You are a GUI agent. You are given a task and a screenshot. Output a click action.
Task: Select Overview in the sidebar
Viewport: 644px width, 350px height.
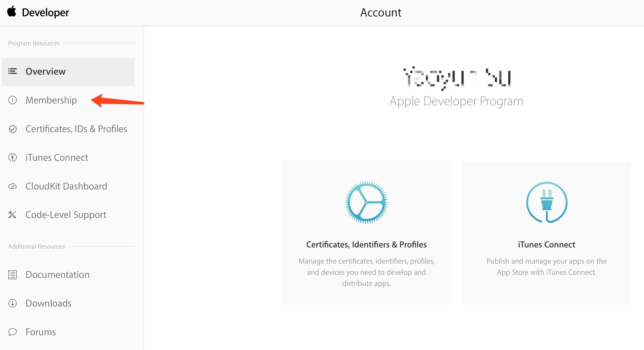(x=68, y=72)
